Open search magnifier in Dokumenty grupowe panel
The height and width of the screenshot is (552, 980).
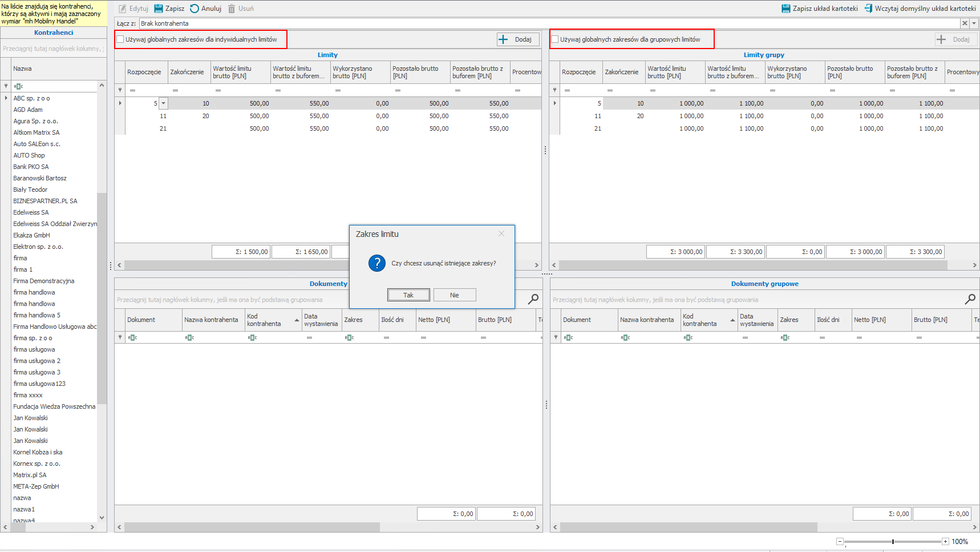970,299
